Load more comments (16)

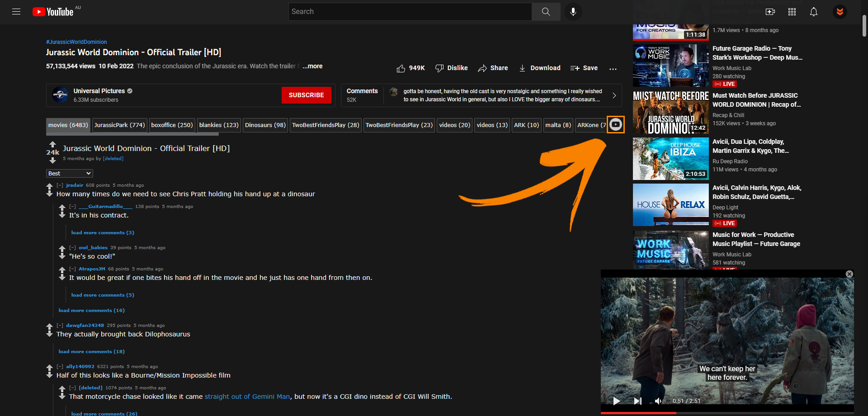(x=91, y=311)
